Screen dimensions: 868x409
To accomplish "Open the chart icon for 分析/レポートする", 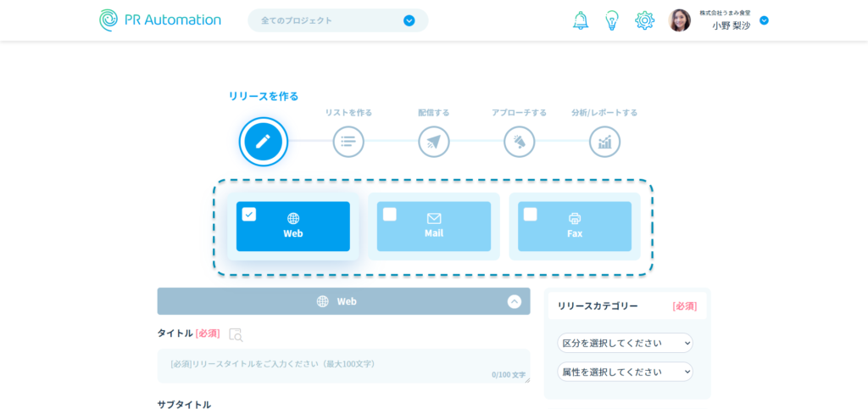I will pos(604,142).
